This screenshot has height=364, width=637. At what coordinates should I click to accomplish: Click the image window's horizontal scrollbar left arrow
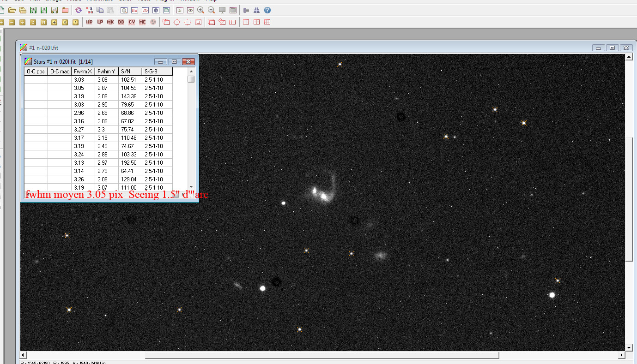(x=24, y=355)
